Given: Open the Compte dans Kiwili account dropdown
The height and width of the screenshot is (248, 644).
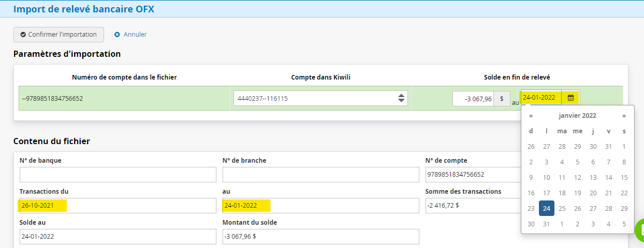Looking at the screenshot, I should [x=320, y=98].
